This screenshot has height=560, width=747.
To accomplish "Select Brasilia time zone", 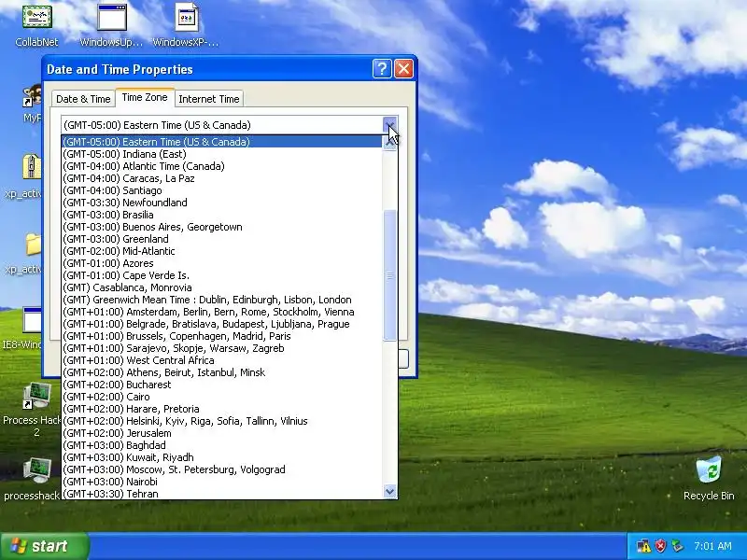I will click(x=222, y=215).
